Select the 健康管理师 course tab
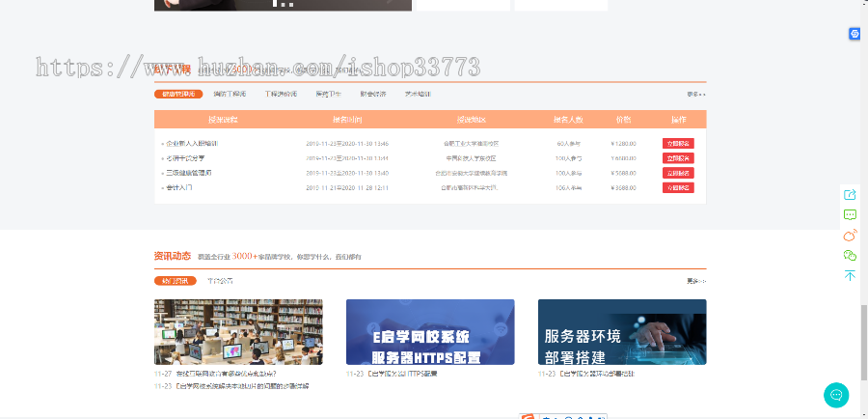This screenshot has height=419, width=868. [178, 95]
